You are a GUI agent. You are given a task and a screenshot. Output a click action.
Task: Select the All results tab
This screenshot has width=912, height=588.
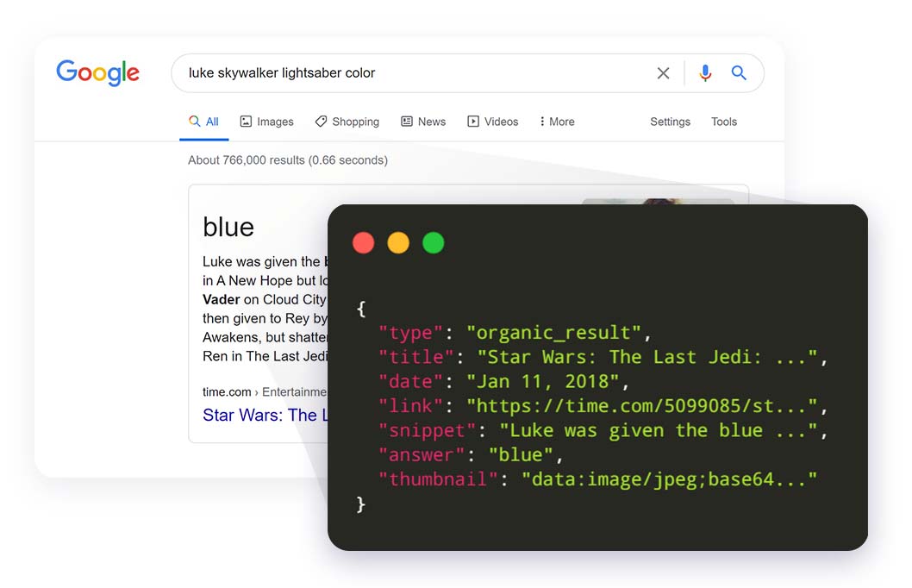click(x=204, y=122)
